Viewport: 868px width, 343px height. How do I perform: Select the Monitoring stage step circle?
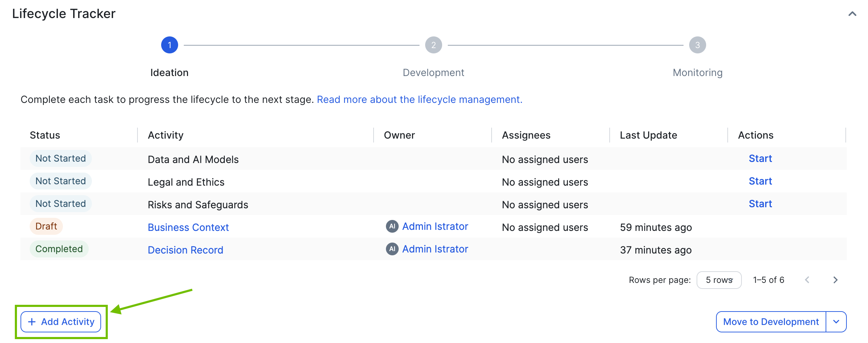[697, 45]
